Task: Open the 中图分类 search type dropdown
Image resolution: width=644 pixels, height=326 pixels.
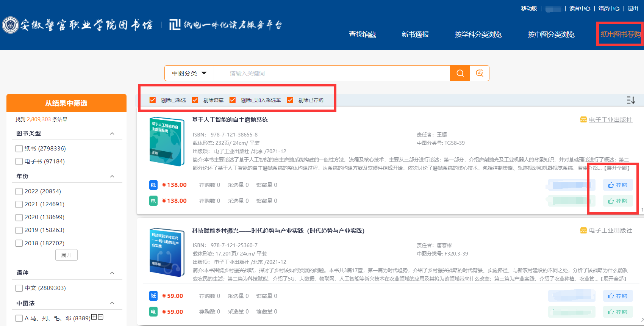Action: point(189,73)
